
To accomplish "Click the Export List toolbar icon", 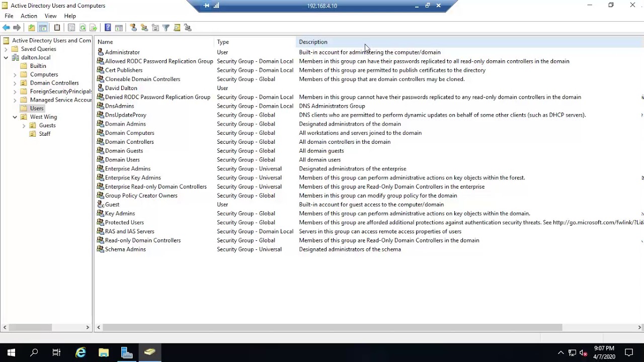I will click(93, 28).
